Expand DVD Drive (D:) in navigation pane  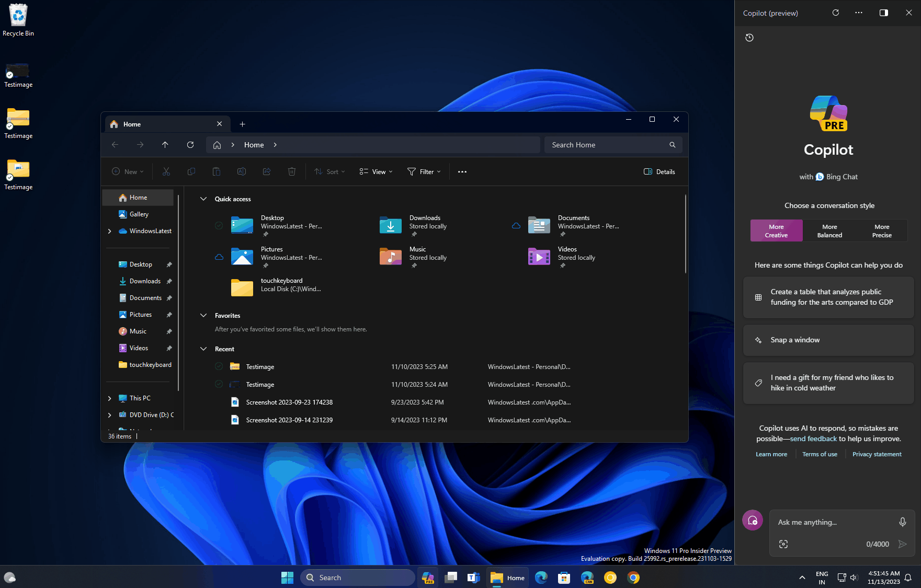tap(109, 415)
